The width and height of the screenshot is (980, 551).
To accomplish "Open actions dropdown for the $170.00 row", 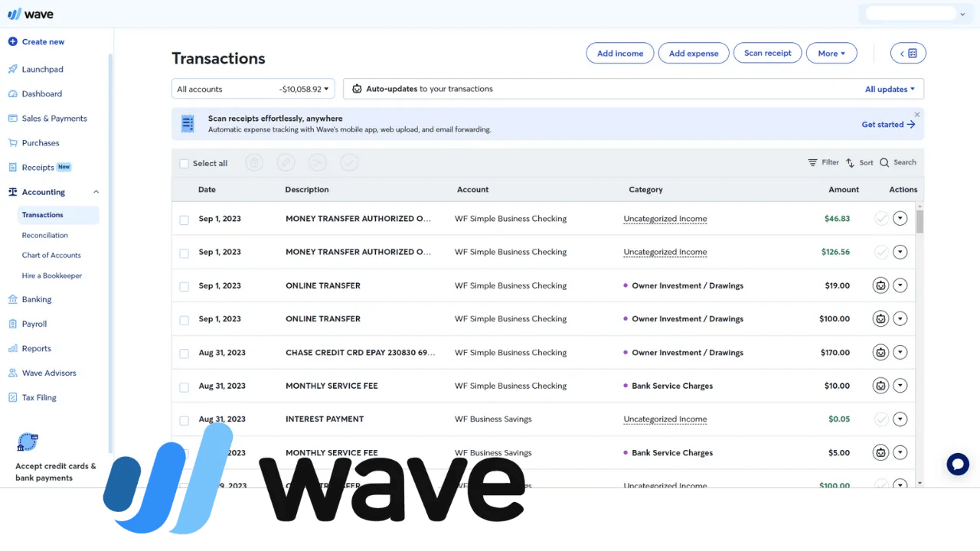I will [900, 353].
